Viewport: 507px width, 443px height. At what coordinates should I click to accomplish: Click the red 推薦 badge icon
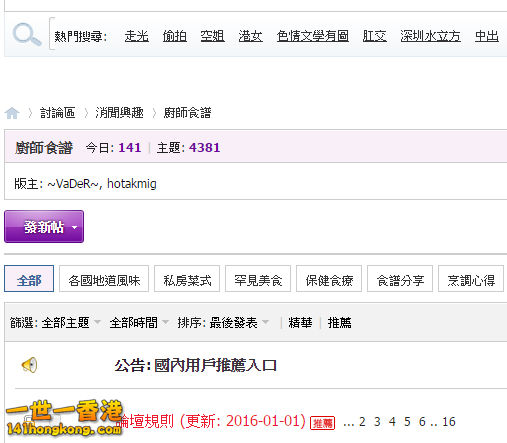[322, 423]
